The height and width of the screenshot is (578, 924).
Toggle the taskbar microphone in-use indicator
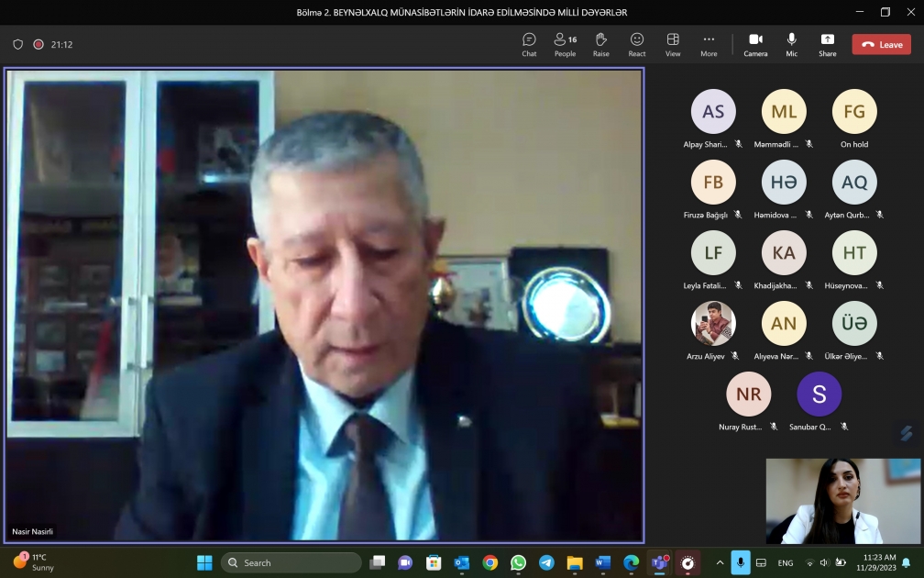pyautogui.click(x=741, y=562)
